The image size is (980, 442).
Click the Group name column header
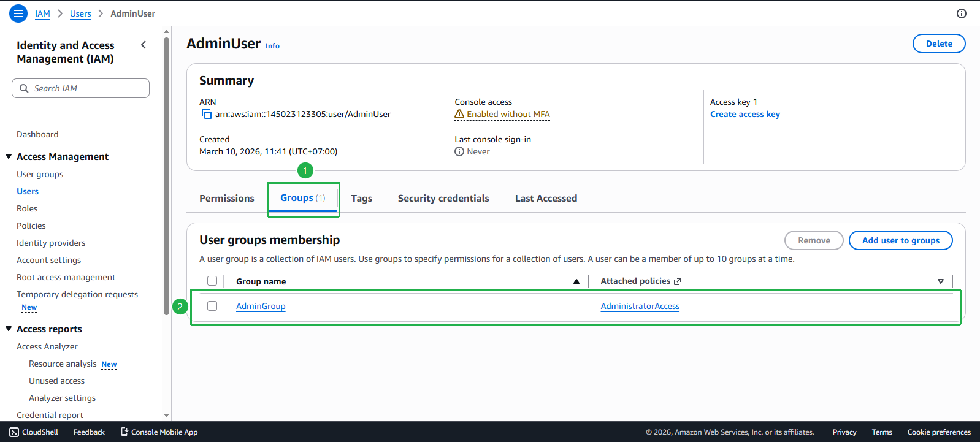point(261,281)
